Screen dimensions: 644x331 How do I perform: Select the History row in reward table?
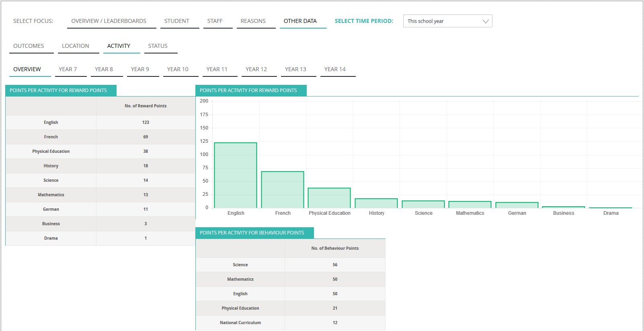(100, 166)
